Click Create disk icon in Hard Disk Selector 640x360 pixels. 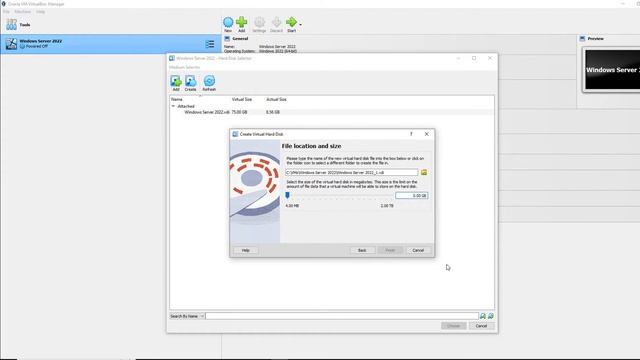click(190, 81)
